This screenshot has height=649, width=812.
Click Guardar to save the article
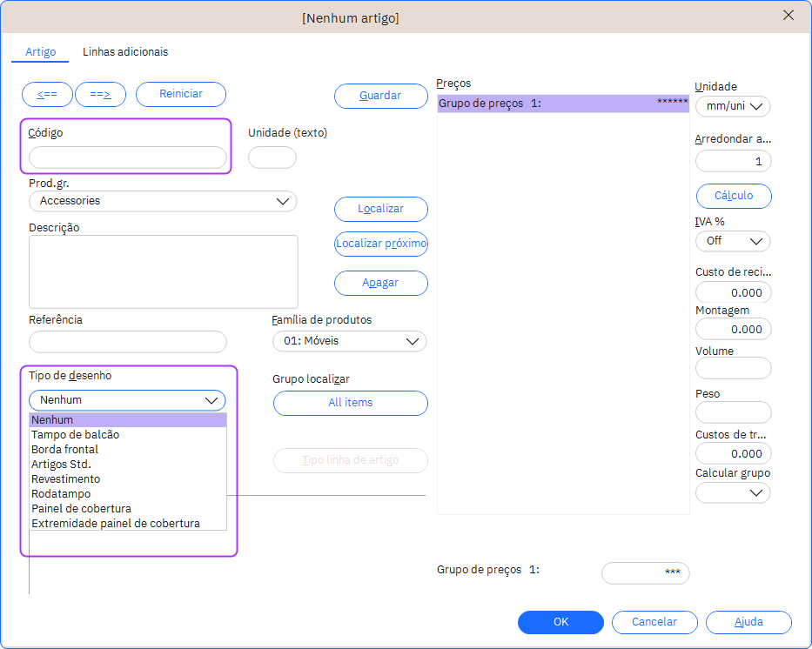tap(380, 96)
